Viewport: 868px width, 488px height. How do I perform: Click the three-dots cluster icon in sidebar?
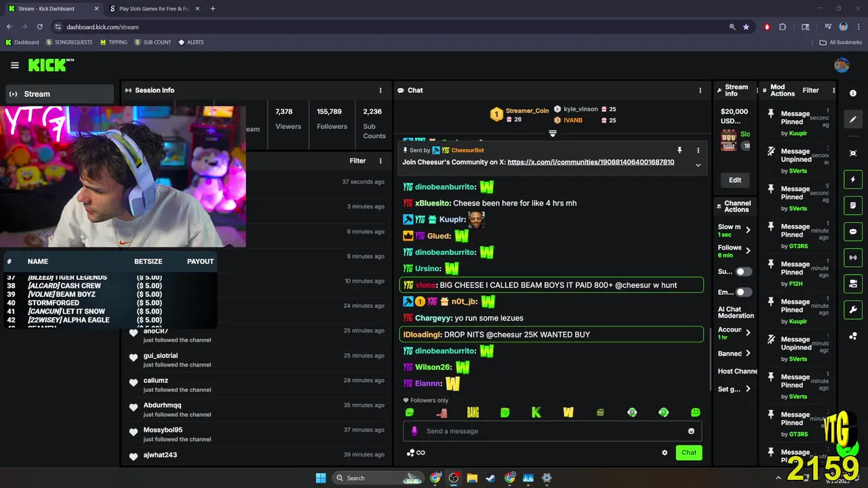(x=853, y=336)
